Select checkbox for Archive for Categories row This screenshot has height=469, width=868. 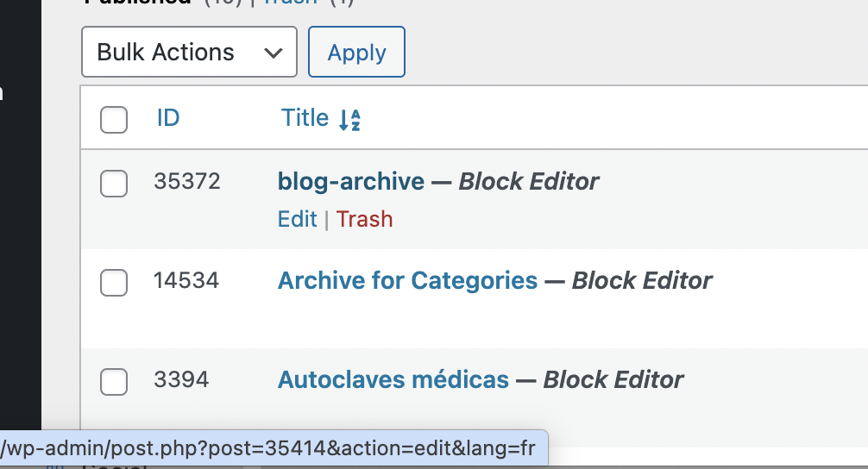click(114, 283)
